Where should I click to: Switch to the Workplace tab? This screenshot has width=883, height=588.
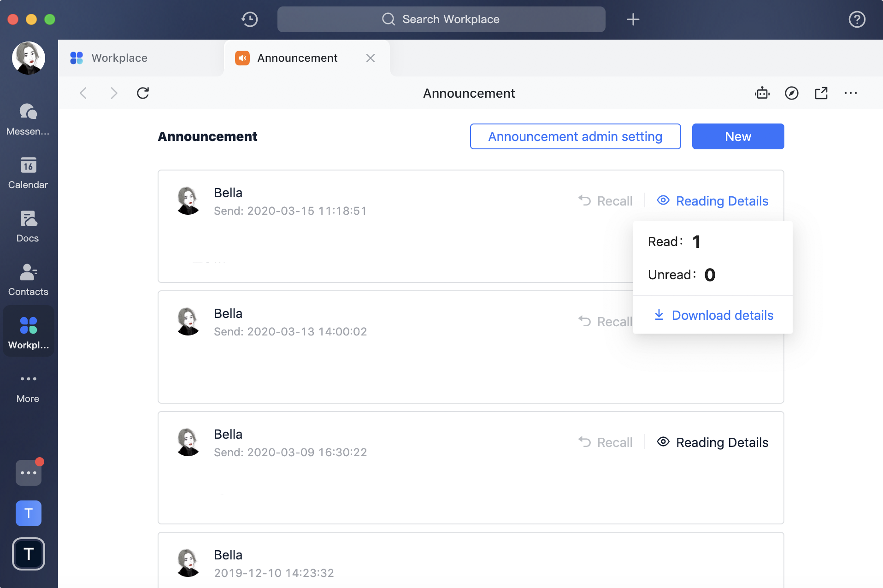[119, 58]
